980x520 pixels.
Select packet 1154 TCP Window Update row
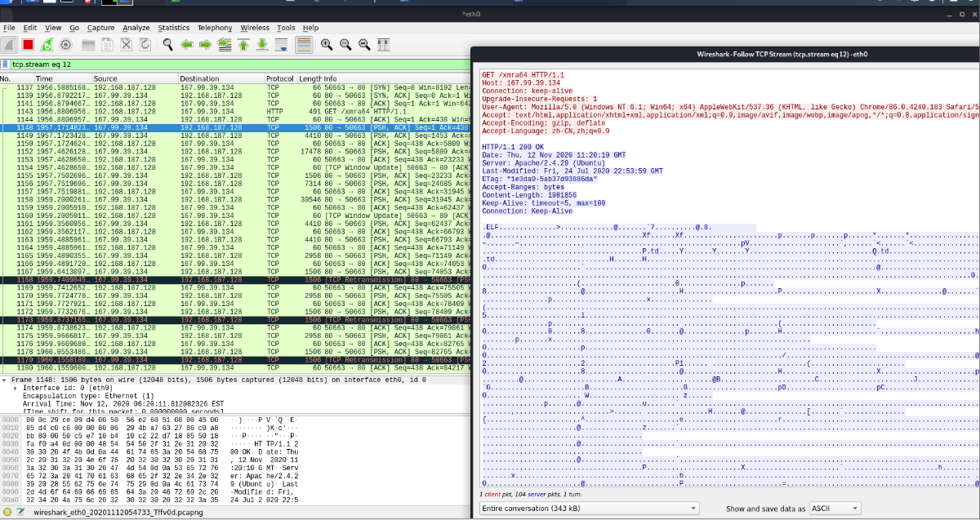click(x=234, y=167)
